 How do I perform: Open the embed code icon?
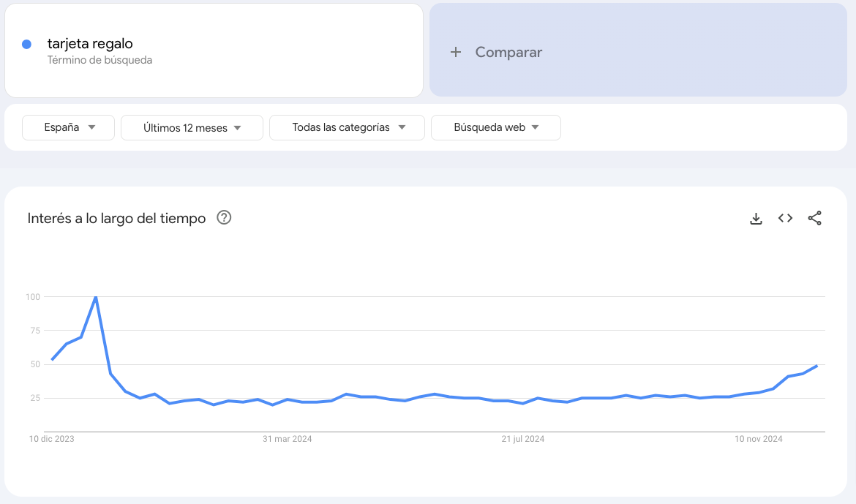(785, 218)
